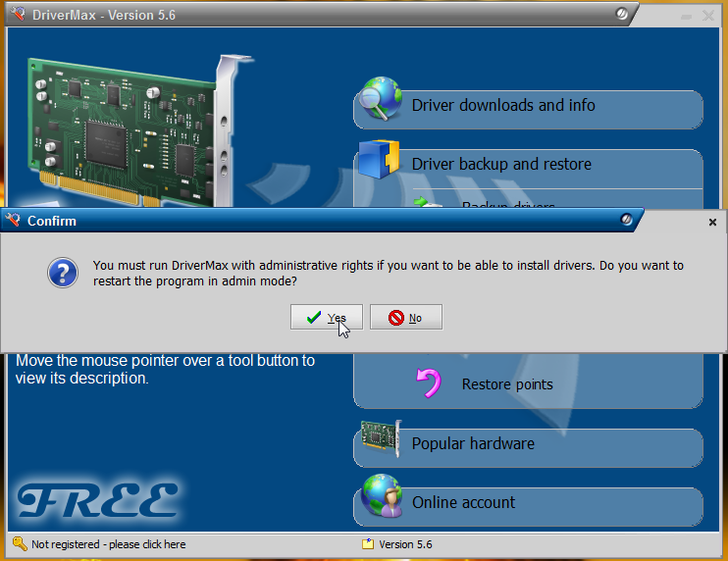Open the Not registered - please click here link
This screenshot has height=561, width=728.
pyautogui.click(x=108, y=543)
